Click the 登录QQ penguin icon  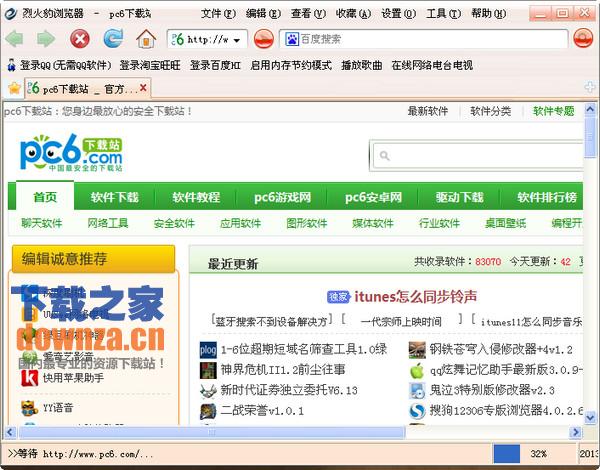click(11, 65)
